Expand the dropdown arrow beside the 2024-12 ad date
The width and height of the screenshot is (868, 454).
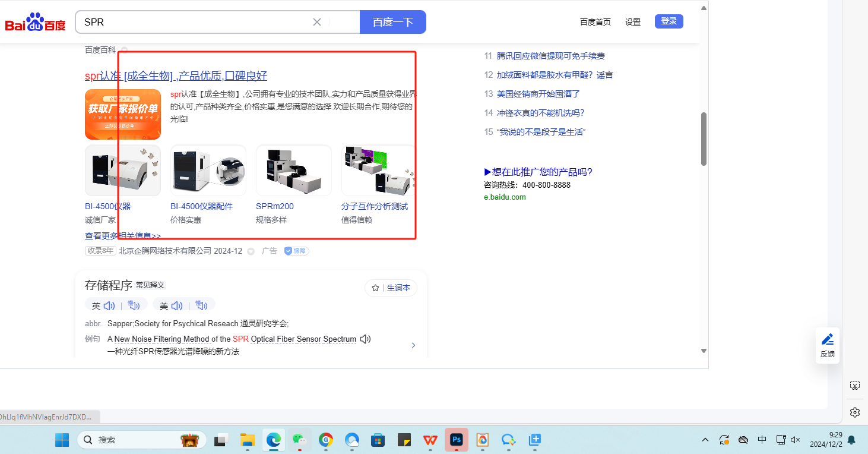(x=251, y=251)
